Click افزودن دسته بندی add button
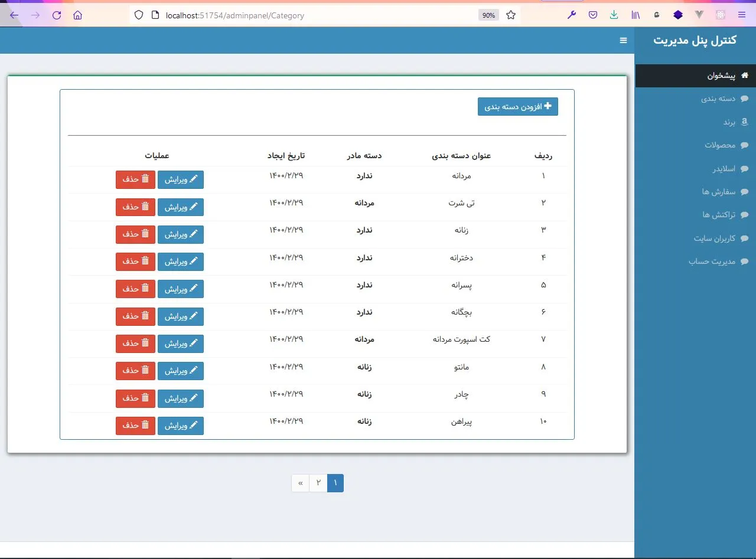 click(517, 107)
